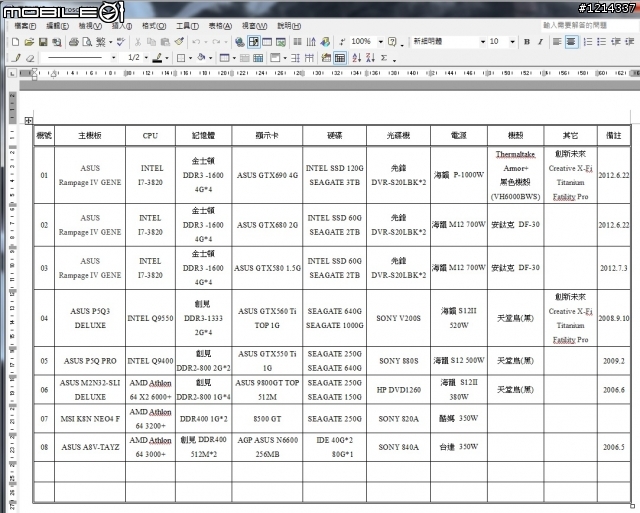Viewport: 640px width, 513px height.
Task: Open the zoom 100% dropdown
Action: [x=380, y=42]
